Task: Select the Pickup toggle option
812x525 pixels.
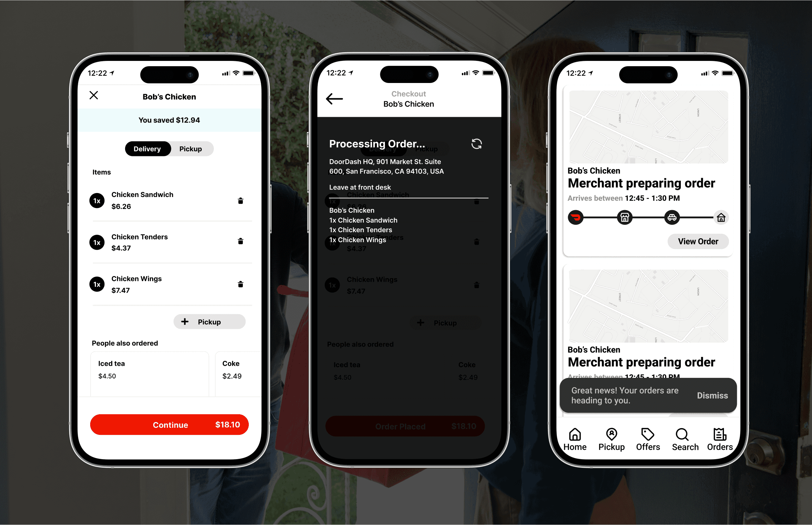Action: (x=190, y=149)
